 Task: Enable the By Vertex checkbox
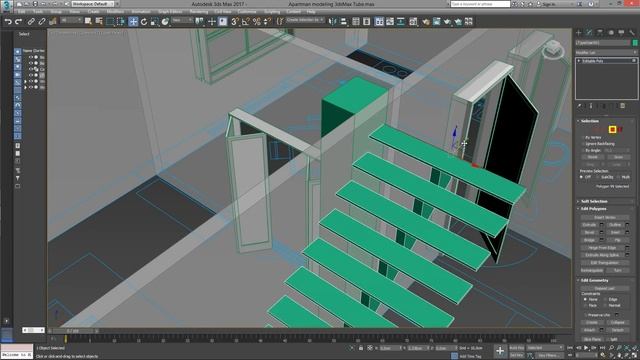pyautogui.click(x=583, y=138)
